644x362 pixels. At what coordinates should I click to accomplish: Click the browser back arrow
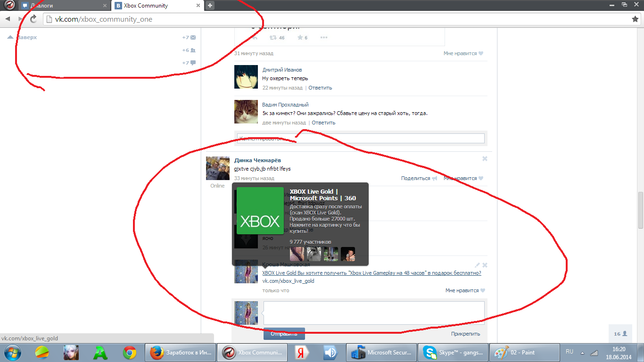8,19
